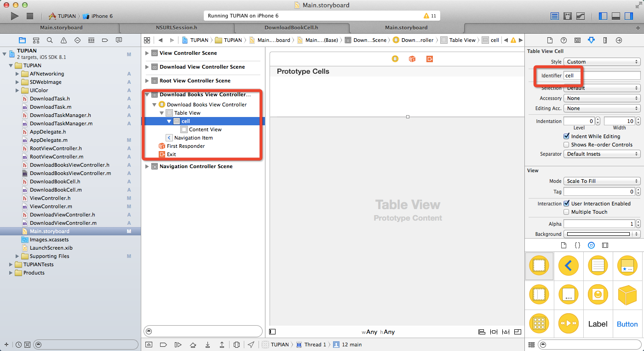The width and height of the screenshot is (644, 351).
Task: Hide the document outline
Action: [272, 332]
